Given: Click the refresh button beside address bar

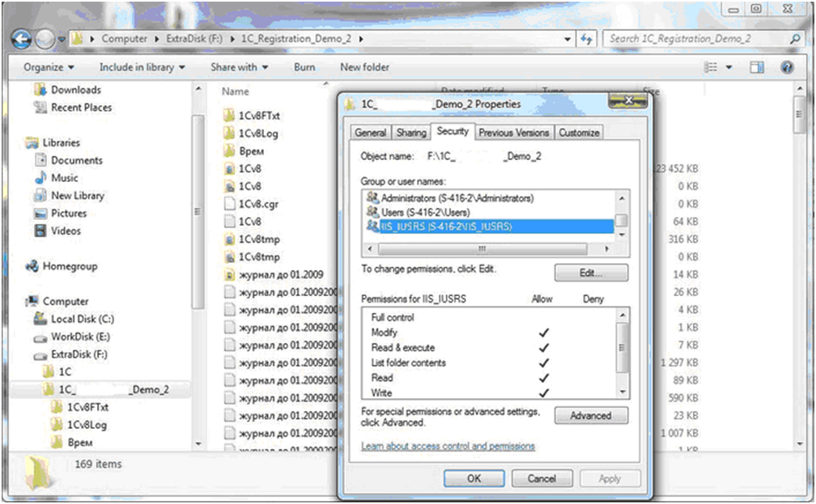Looking at the screenshot, I should click(x=588, y=39).
